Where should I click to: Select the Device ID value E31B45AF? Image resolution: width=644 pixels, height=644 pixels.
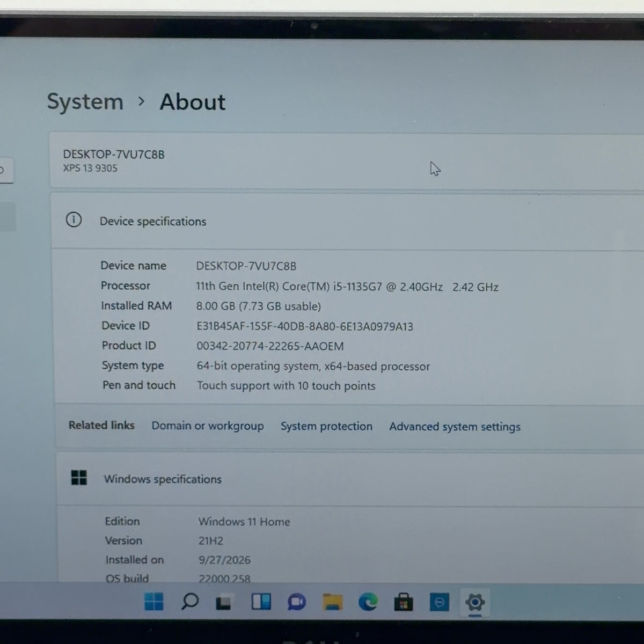click(305, 326)
